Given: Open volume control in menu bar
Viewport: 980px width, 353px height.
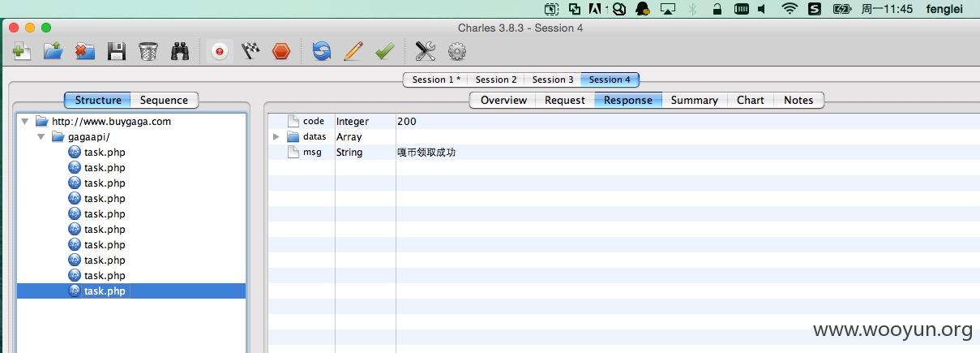Looking at the screenshot, I should pos(762,9).
